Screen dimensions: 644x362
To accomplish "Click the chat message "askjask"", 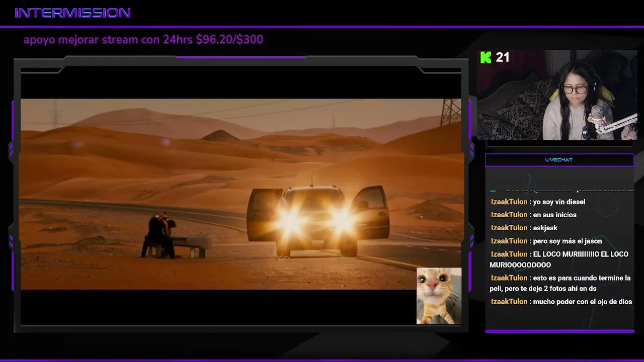I will coord(545,228).
